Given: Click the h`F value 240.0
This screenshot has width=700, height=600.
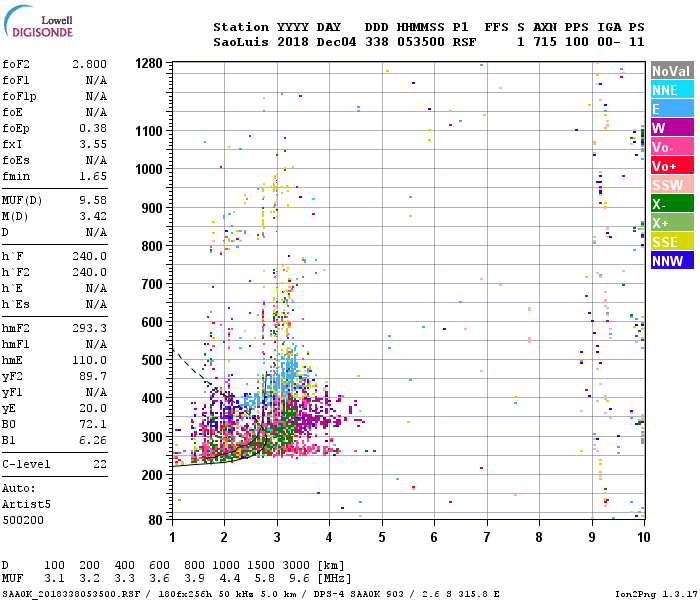Looking at the screenshot, I should click(x=89, y=257).
